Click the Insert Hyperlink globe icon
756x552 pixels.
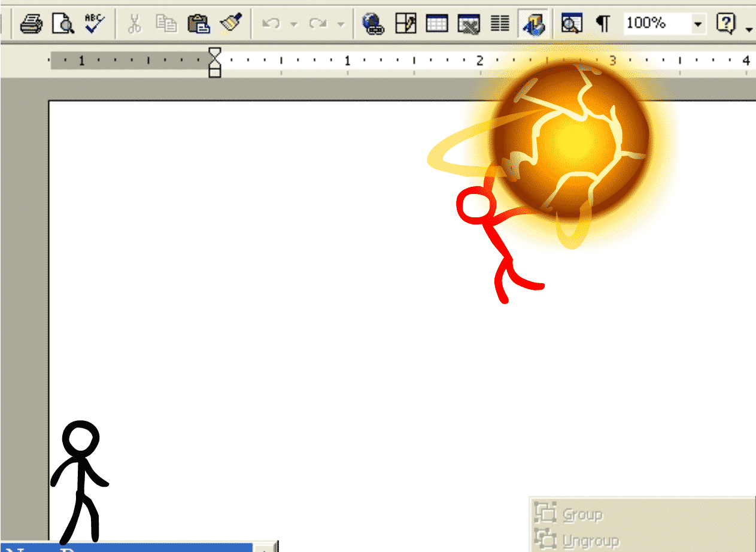(x=374, y=24)
